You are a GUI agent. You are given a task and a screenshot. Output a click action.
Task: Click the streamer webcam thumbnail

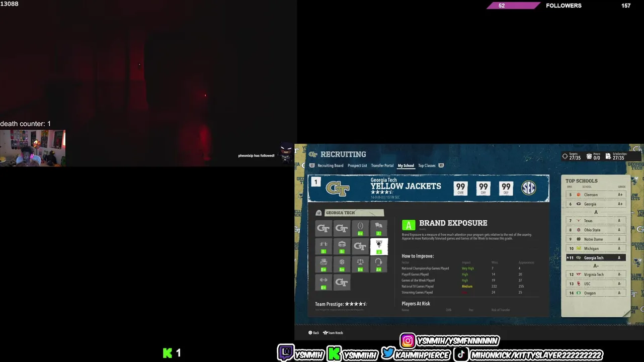(33, 148)
